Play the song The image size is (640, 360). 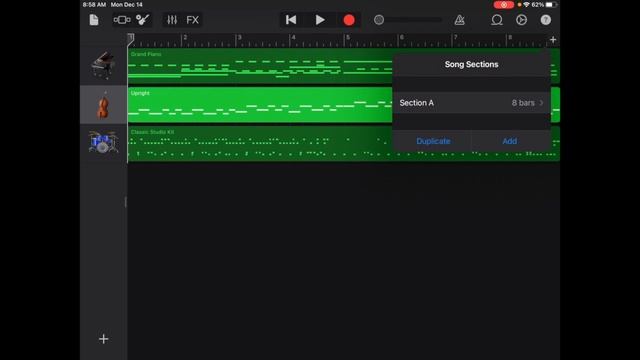pos(320,20)
